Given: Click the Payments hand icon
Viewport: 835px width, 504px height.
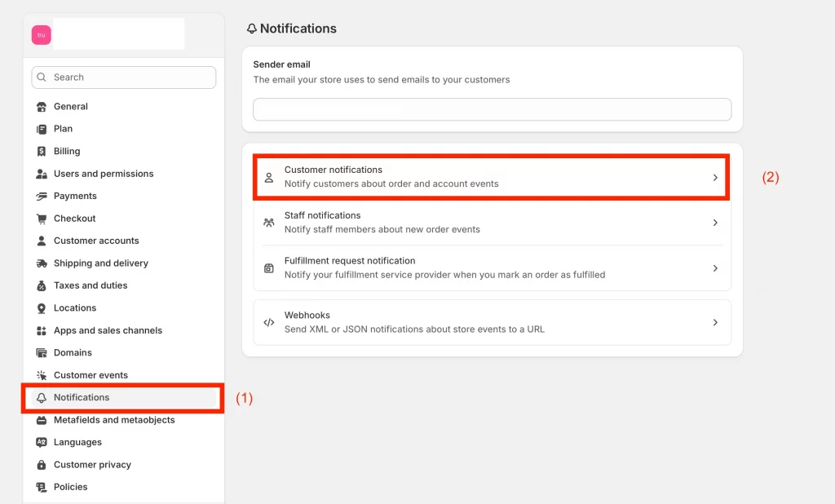Looking at the screenshot, I should tap(42, 196).
